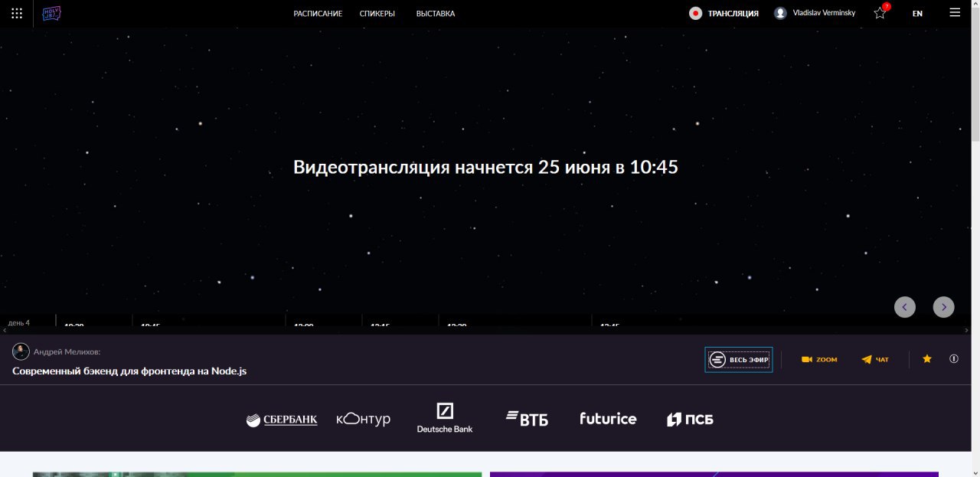
Task: Open the apps grid menu icon
Action: tap(17, 13)
